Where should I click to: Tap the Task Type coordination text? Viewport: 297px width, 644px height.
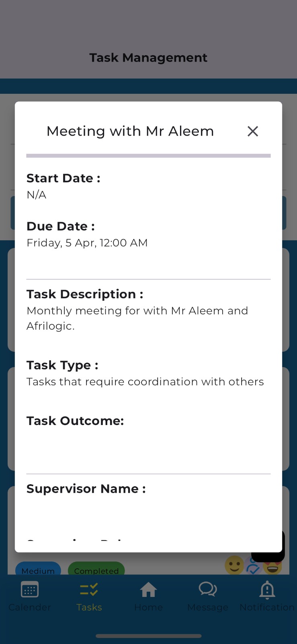click(x=145, y=382)
